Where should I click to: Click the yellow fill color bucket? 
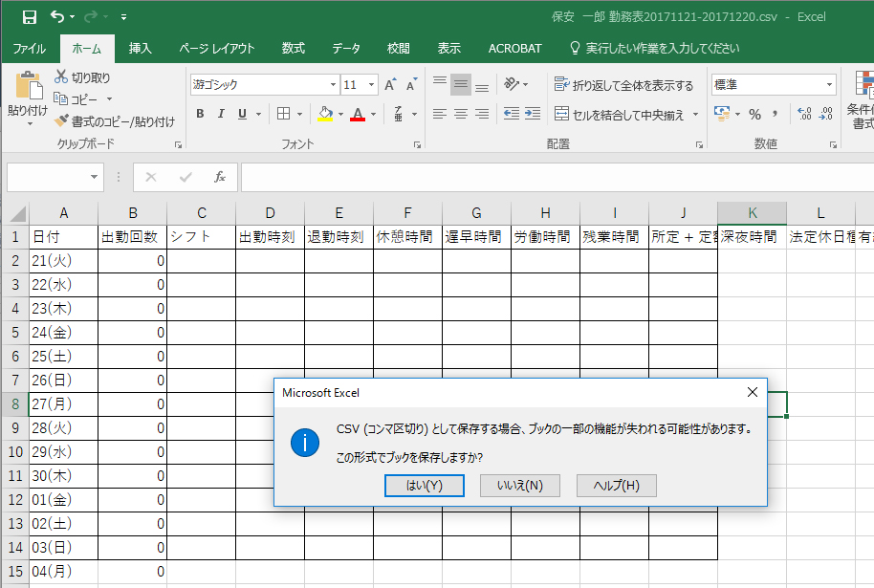[324, 114]
